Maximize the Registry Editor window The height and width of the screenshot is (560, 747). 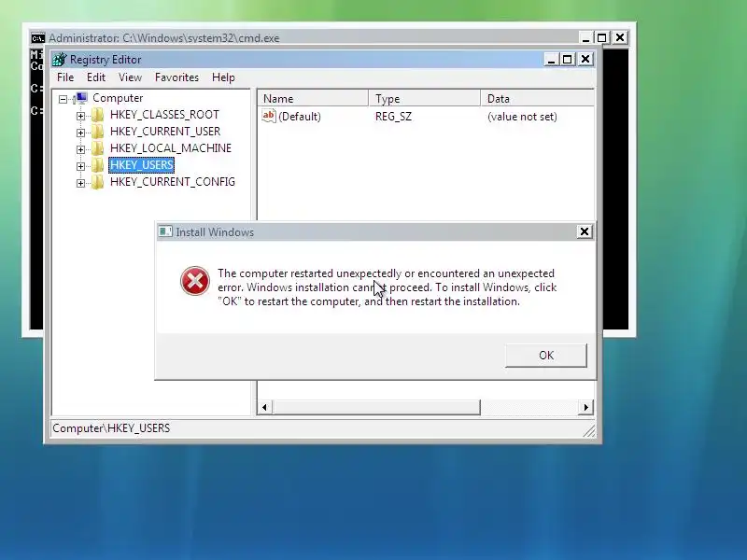[x=568, y=60]
